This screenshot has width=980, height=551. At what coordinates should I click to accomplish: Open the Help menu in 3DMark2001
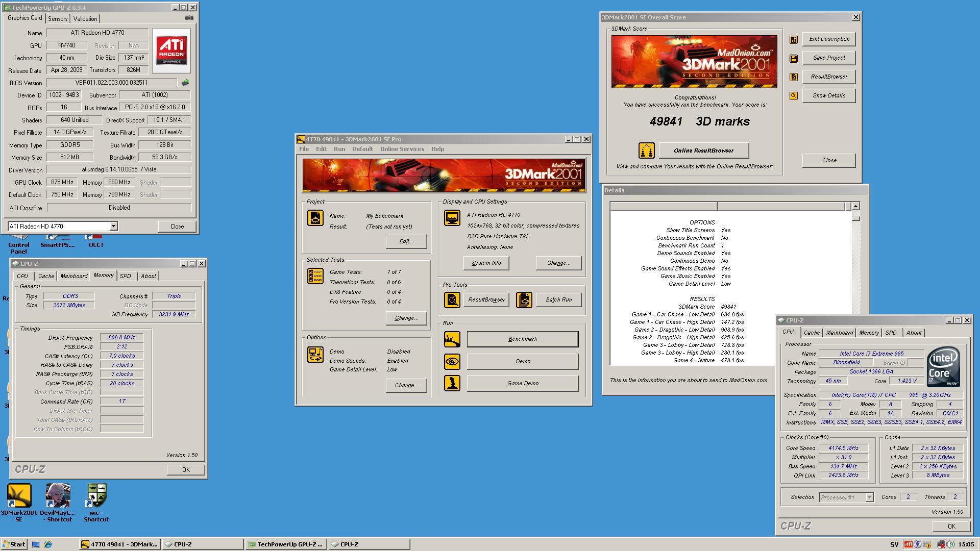[x=437, y=149]
